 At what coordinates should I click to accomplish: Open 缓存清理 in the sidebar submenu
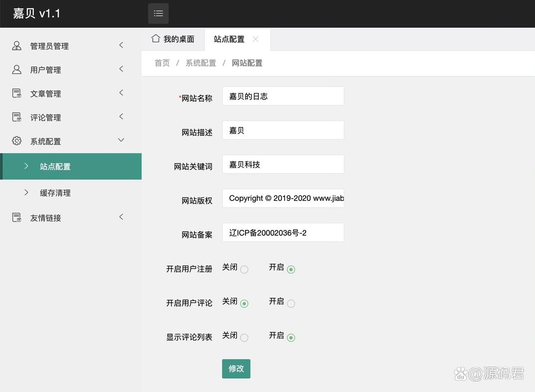54,193
